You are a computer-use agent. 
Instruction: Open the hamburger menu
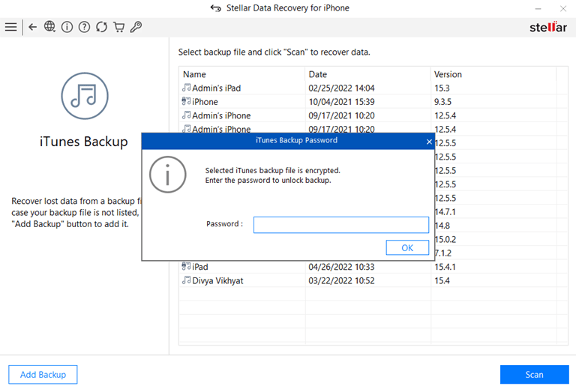10,27
